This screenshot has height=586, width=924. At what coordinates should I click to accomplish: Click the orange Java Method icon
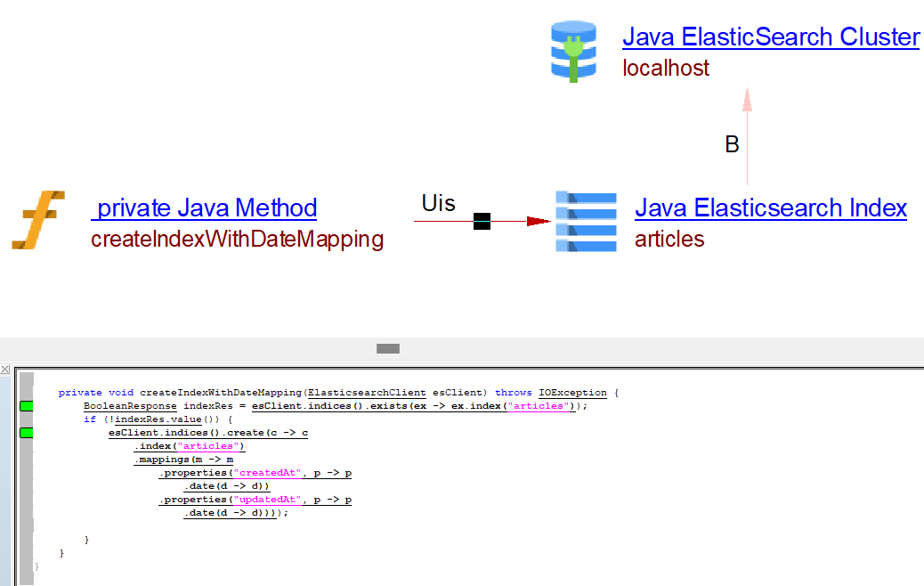tap(38, 220)
